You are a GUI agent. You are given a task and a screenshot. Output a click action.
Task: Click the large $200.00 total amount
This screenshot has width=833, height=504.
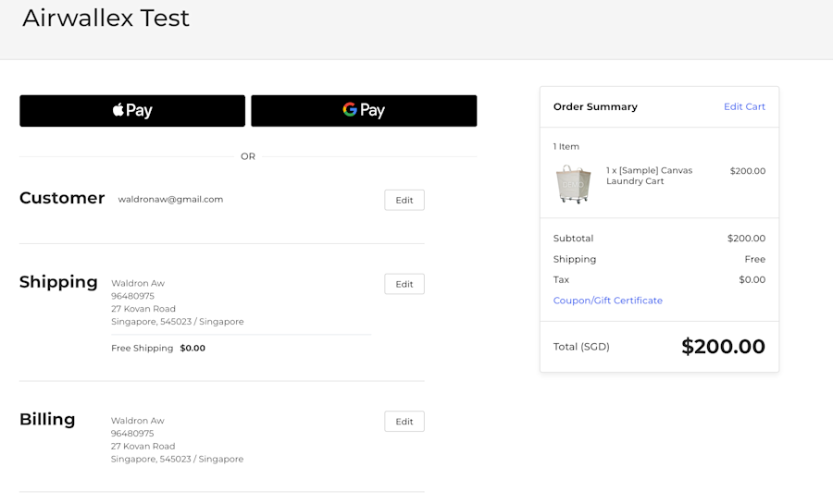point(723,347)
